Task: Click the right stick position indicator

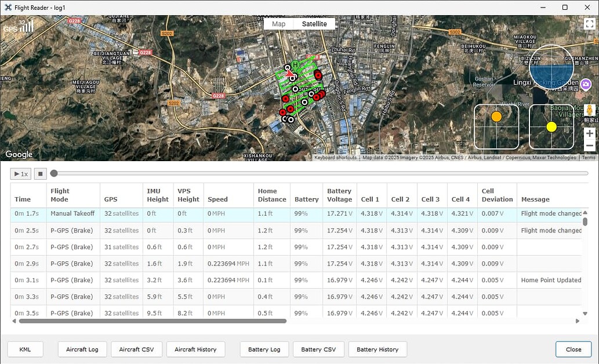Action: pyautogui.click(x=551, y=126)
